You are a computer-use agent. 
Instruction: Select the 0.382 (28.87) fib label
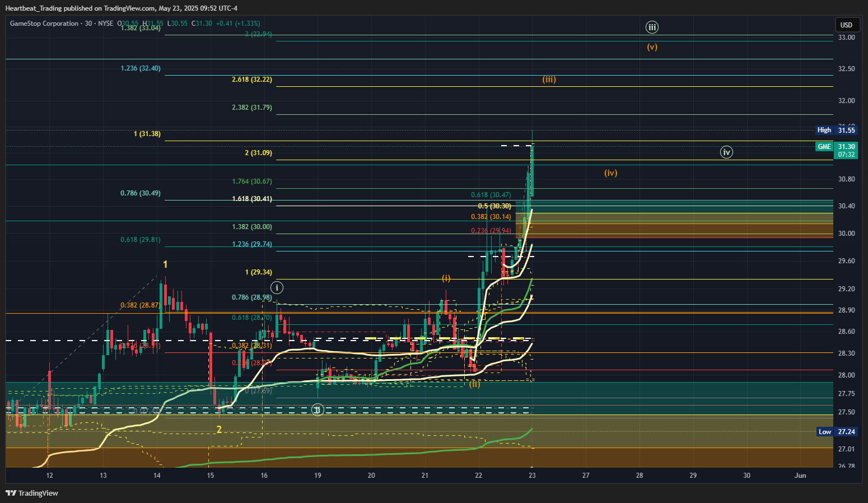141,305
